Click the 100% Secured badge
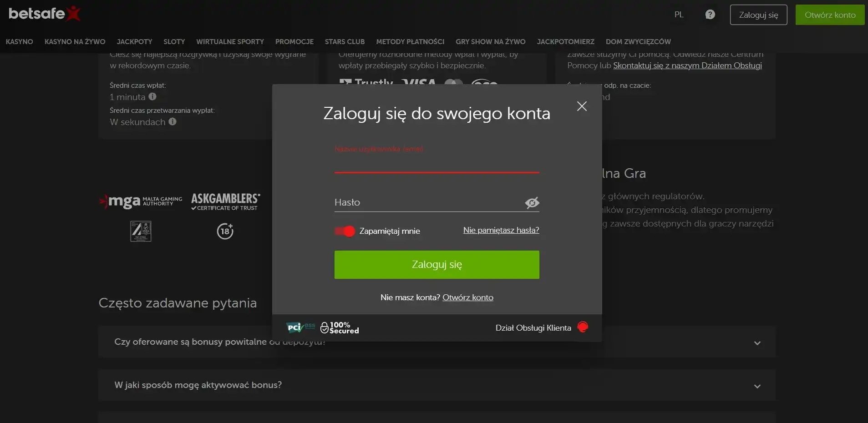 (x=340, y=327)
